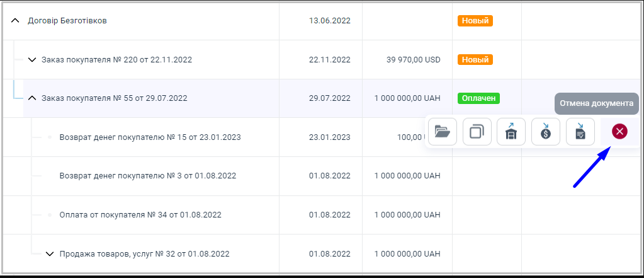The width and height of the screenshot is (644, 278).
Task: Open Оплата от покупателя № 34
Action: pyautogui.click(x=140, y=215)
